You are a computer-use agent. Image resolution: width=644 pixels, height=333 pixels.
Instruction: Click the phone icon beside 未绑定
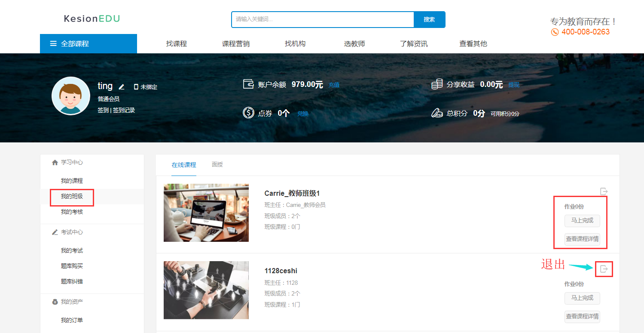point(136,87)
